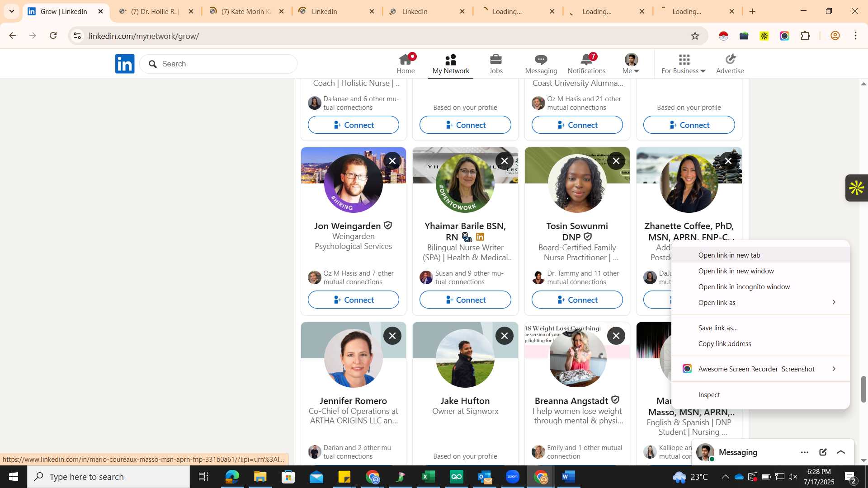Open Word from the taskbar

pos(569,477)
